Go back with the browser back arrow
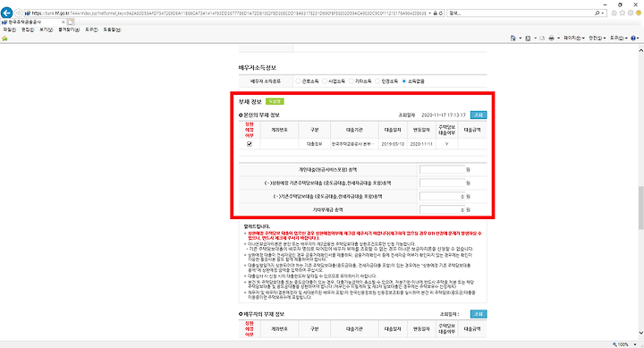 coord(6,13)
